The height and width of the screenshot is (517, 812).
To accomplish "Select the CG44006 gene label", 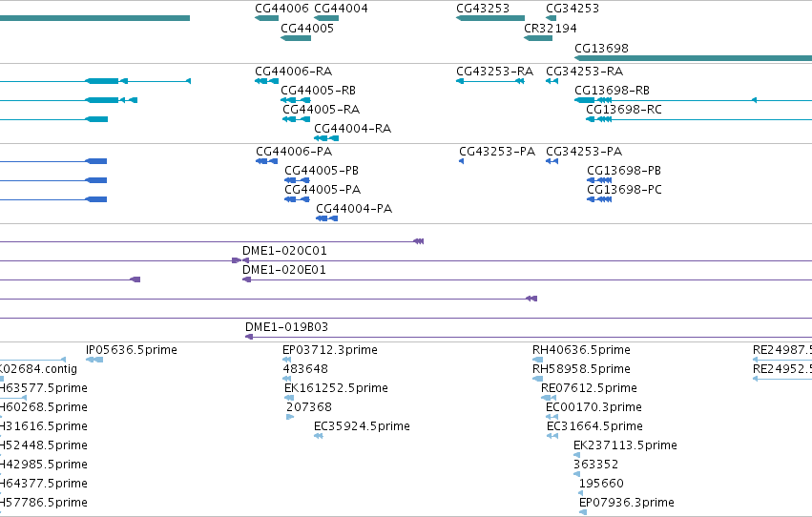I will coord(281,9).
